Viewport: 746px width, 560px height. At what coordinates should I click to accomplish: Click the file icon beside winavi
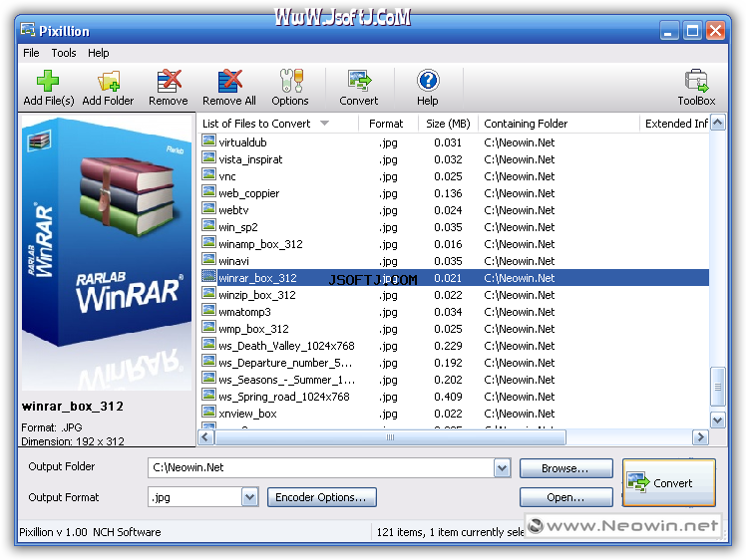(x=208, y=259)
